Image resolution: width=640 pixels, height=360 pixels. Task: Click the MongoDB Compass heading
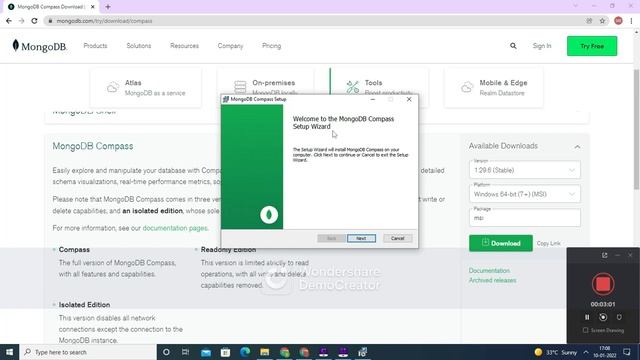coord(93,146)
